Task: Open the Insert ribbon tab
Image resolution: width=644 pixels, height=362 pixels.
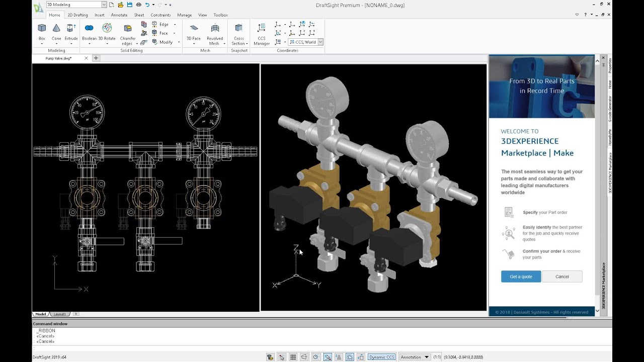Action: pos(100,15)
